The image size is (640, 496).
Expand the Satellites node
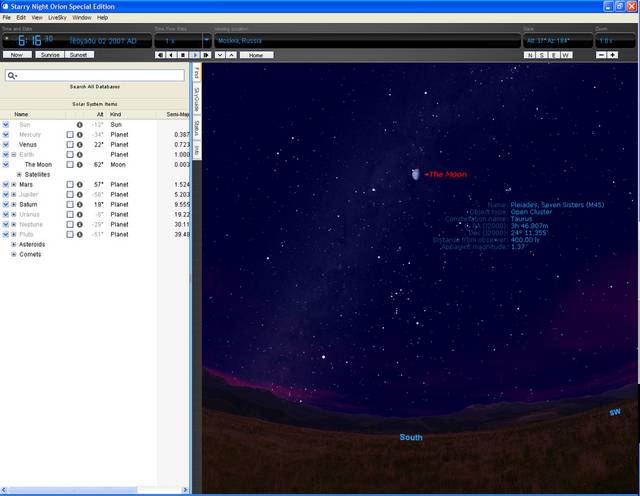(x=19, y=175)
